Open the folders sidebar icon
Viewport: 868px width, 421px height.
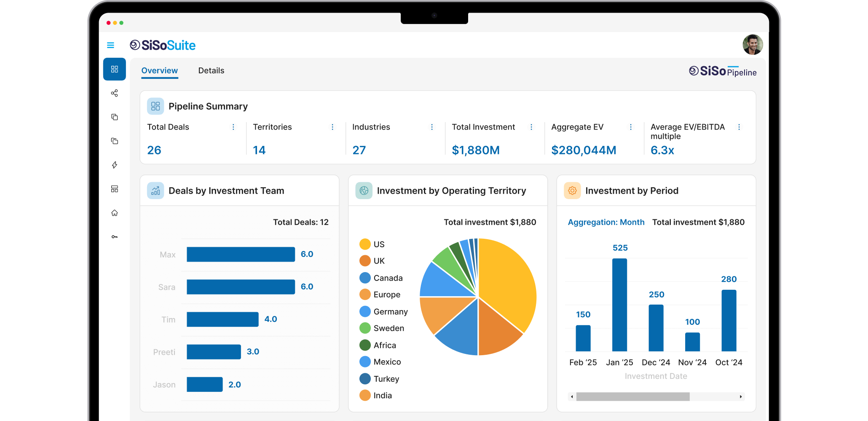coord(115,141)
